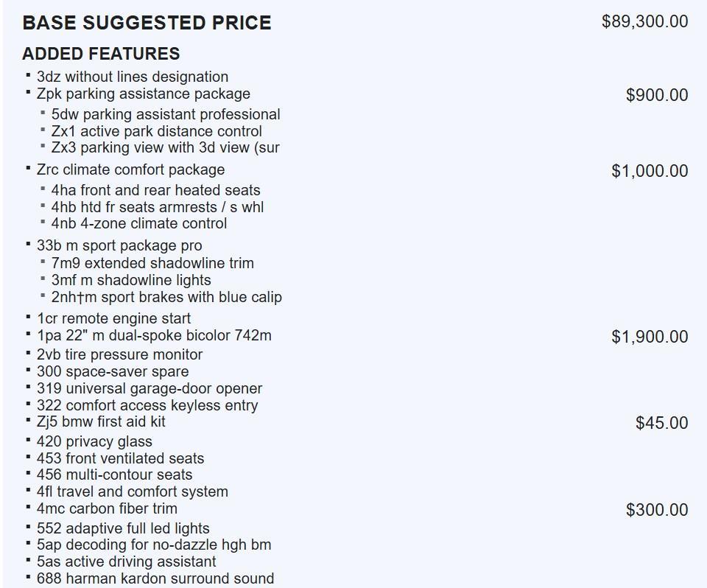Select the Zpk parking assistance package line
Screen dimensions: 707x588
(144, 94)
